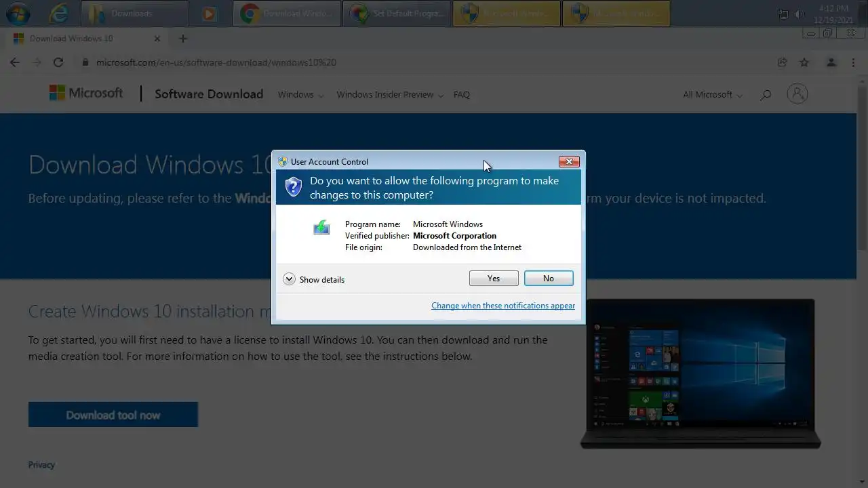The image size is (868, 488).
Task: Expand the All Microsoft dropdown
Action: click(x=713, y=95)
